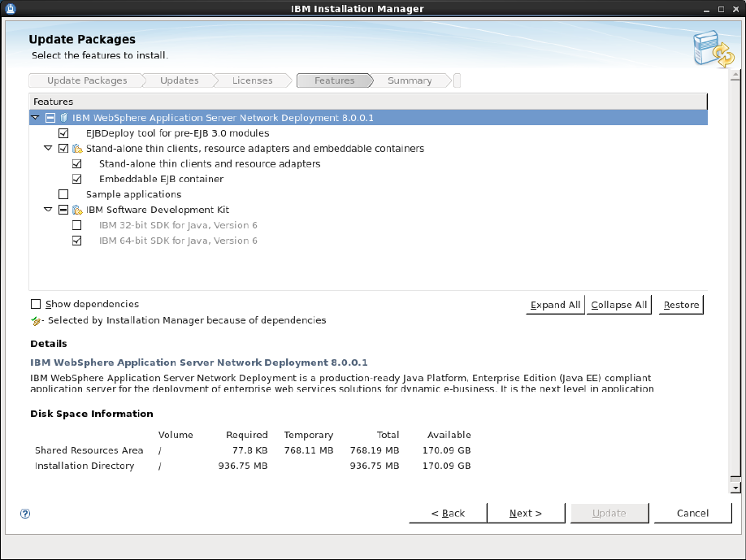
Task: Go to the Update Packages wizard step
Action: click(x=87, y=80)
